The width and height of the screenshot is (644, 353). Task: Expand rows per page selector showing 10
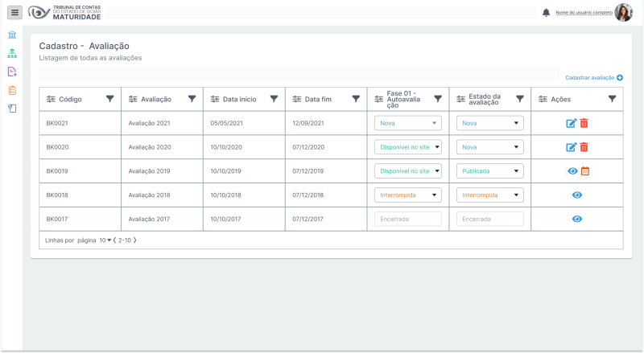(105, 240)
